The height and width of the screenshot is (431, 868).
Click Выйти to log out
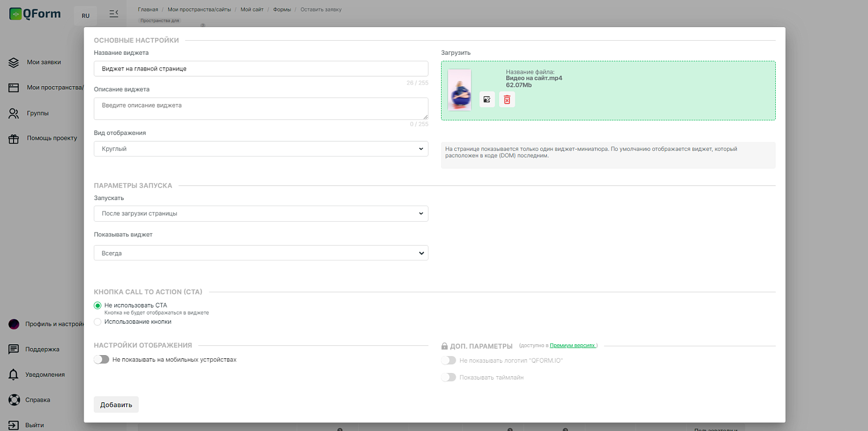click(x=35, y=426)
